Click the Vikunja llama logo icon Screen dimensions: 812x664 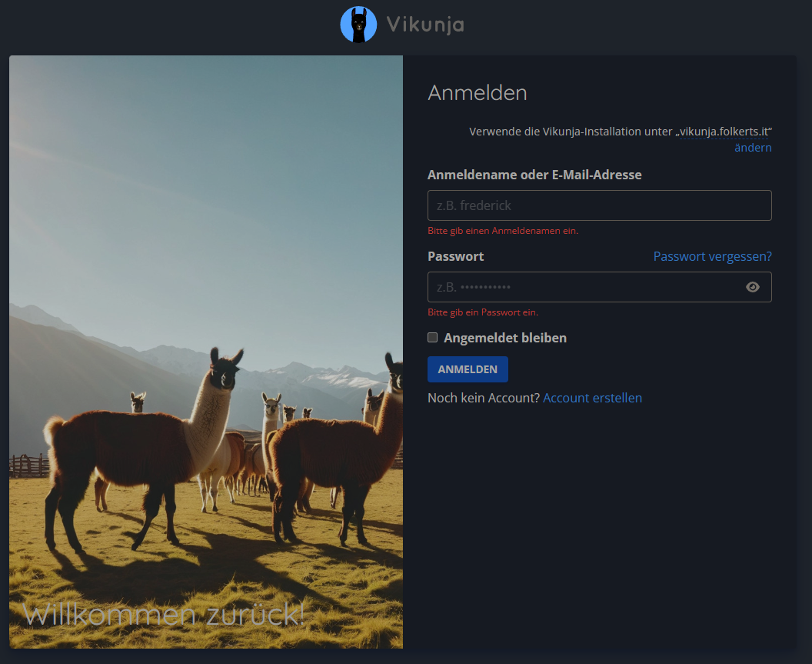[358, 25]
